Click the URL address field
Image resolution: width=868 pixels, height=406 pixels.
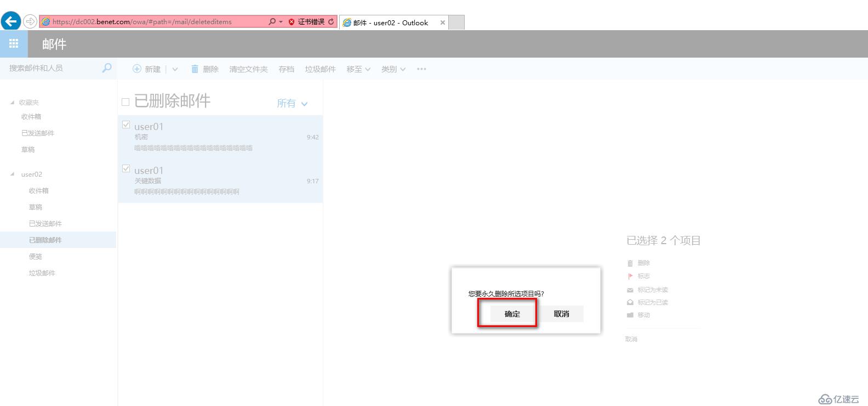pyautogui.click(x=153, y=21)
